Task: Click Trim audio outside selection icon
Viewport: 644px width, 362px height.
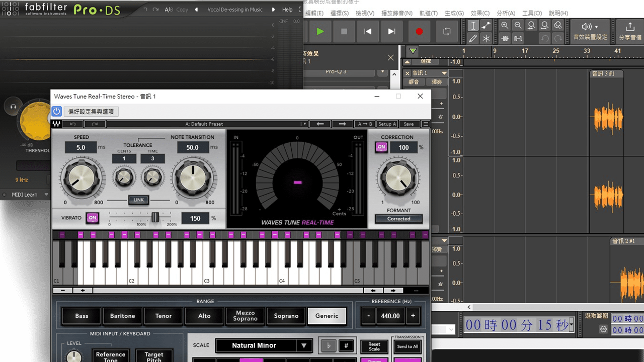Action: [505, 38]
